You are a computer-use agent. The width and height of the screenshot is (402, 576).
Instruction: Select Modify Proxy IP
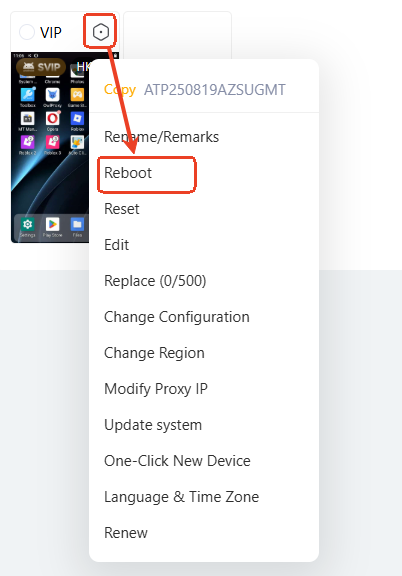156,389
